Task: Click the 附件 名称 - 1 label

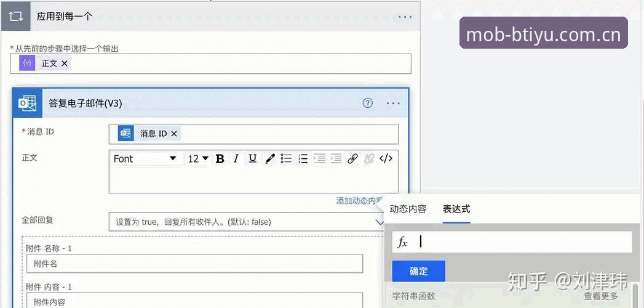Action: [49, 248]
